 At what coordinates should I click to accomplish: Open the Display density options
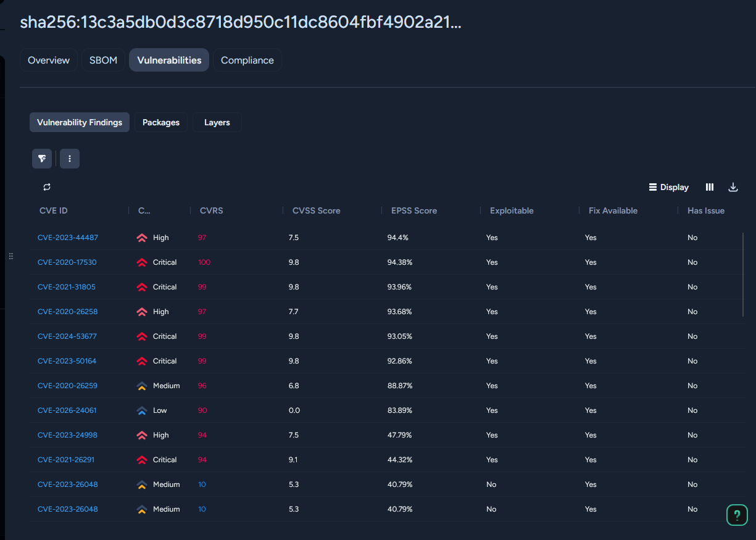click(x=669, y=187)
